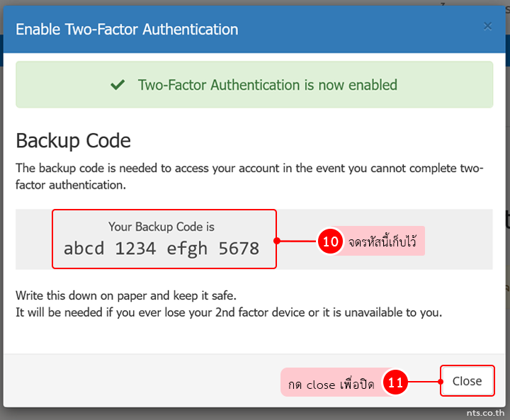Click the green checkmark icon
Screen dimensions: 510x420
point(118,85)
